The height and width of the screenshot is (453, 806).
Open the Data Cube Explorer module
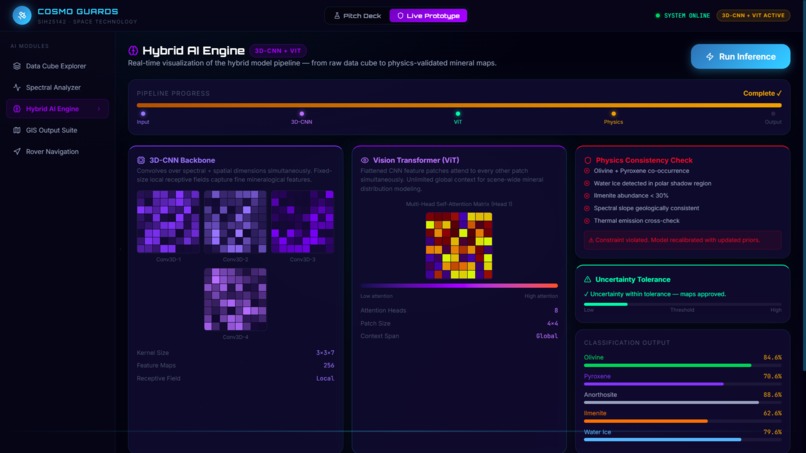(x=58, y=66)
